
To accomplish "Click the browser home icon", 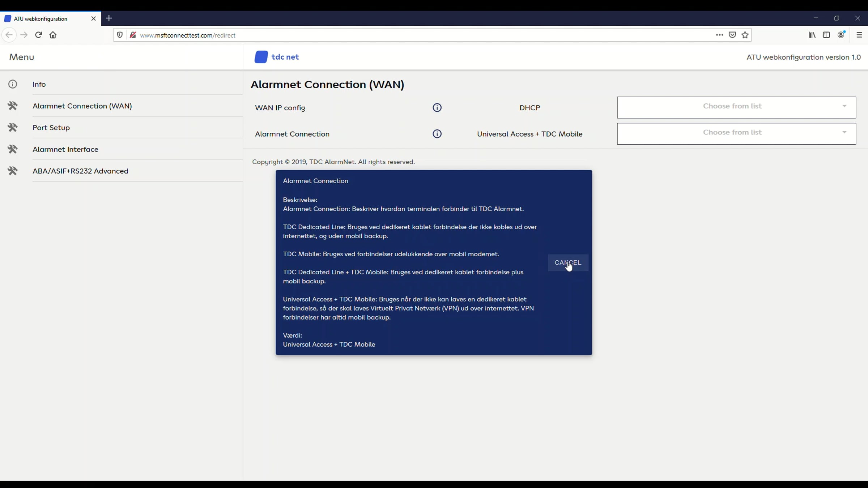I will 53,35.
